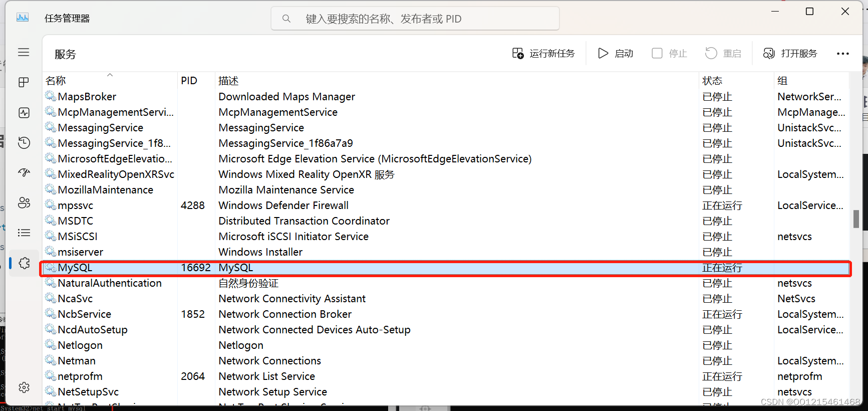Click the Network Connection Broker description

[x=285, y=314]
